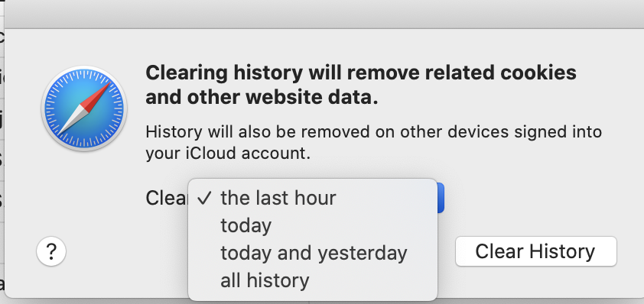
Task: Click the gray title bar above dialog
Action: 322,14
